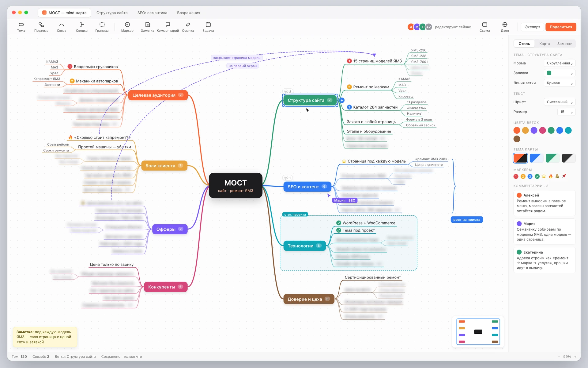The width and height of the screenshot is (588, 368).
Task: Activate the Связь connection tool
Action: tap(62, 27)
